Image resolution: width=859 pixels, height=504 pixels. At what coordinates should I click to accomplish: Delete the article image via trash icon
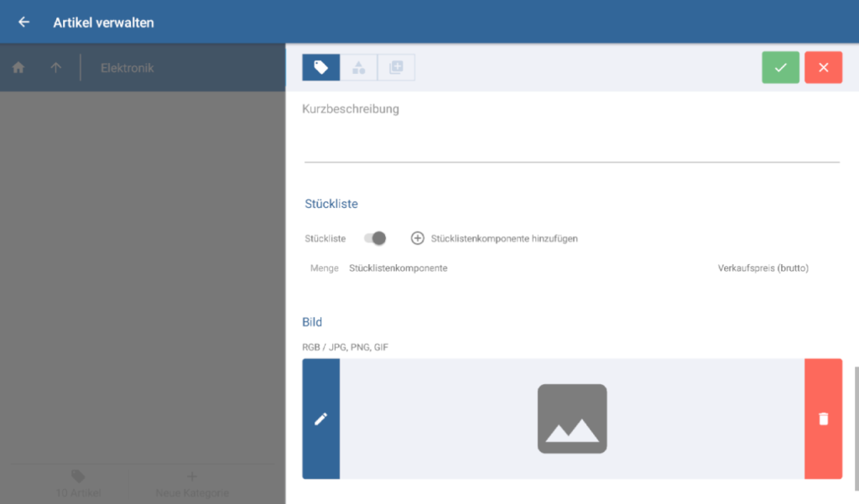click(823, 418)
